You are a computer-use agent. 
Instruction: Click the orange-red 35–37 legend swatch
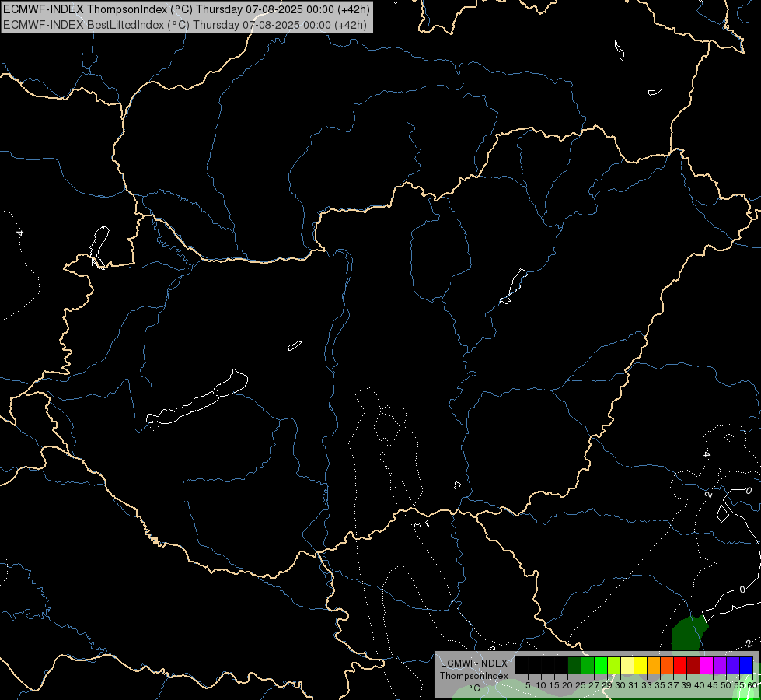click(x=667, y=665)
